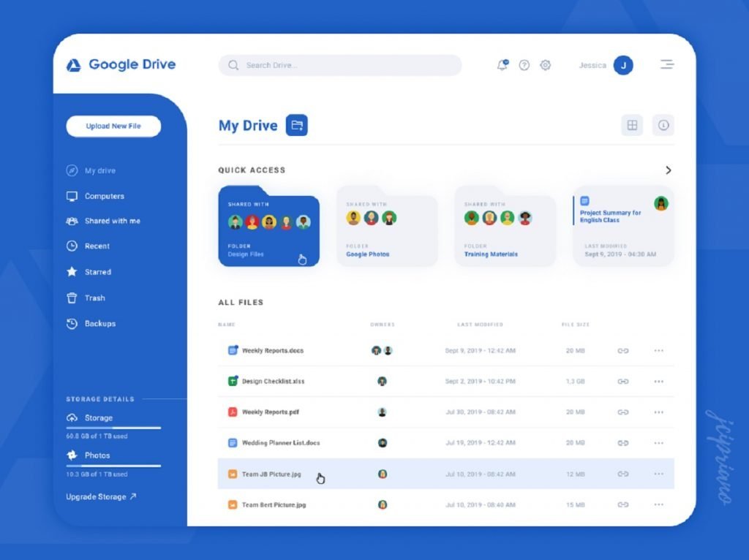Click the PDF icon of Weekly Reports.pdf
This screenshot has height=560, width=749.
pos(233,412)
